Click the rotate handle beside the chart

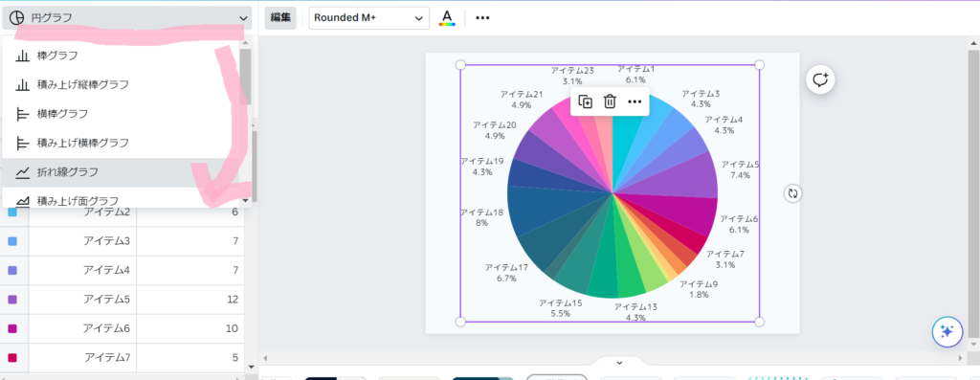tap(793, 193)
